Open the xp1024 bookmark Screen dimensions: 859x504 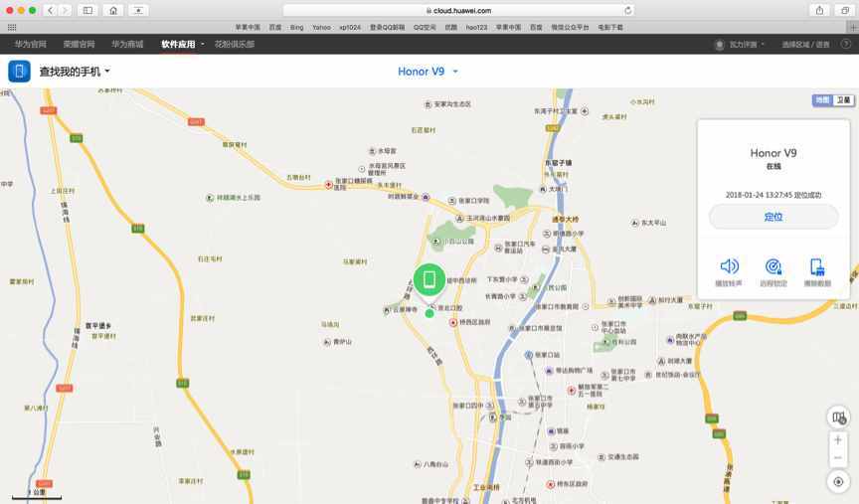coord(350,27)
